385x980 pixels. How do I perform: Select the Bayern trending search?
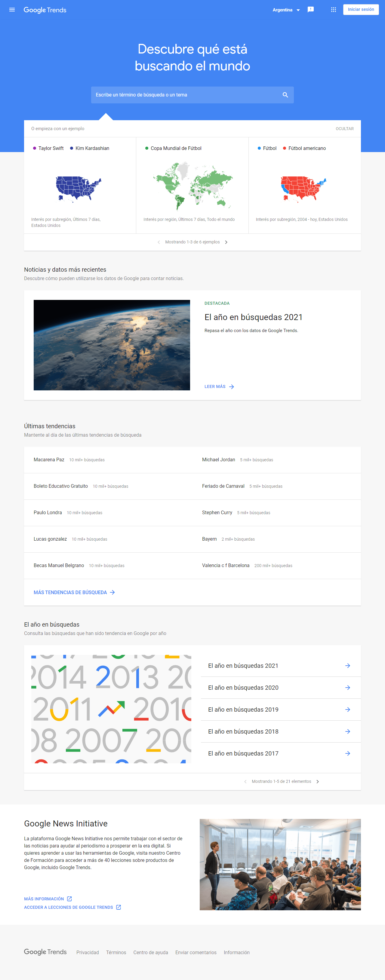coord(209,539)
